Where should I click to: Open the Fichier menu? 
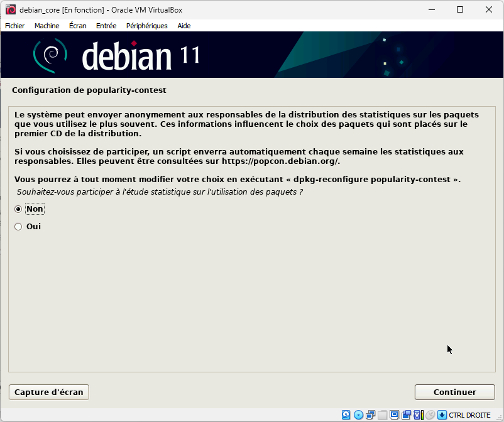click(x=15, y=26)
